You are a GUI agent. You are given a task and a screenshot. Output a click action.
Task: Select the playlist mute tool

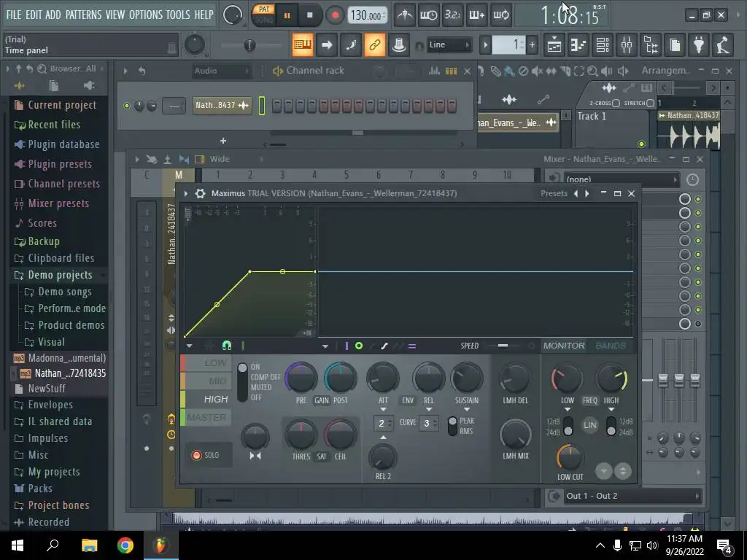pyautogui.click(x=537, y=71)
